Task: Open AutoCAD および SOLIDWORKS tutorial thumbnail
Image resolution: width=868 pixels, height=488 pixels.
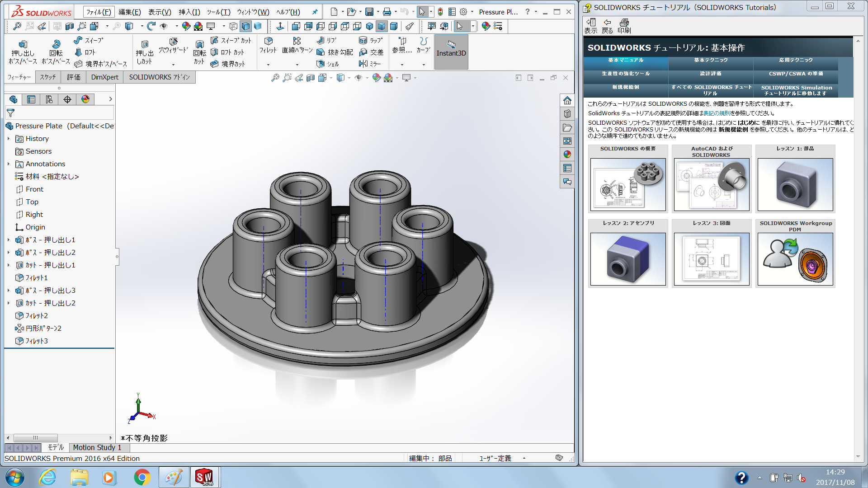Action: (x=712, y=184)
